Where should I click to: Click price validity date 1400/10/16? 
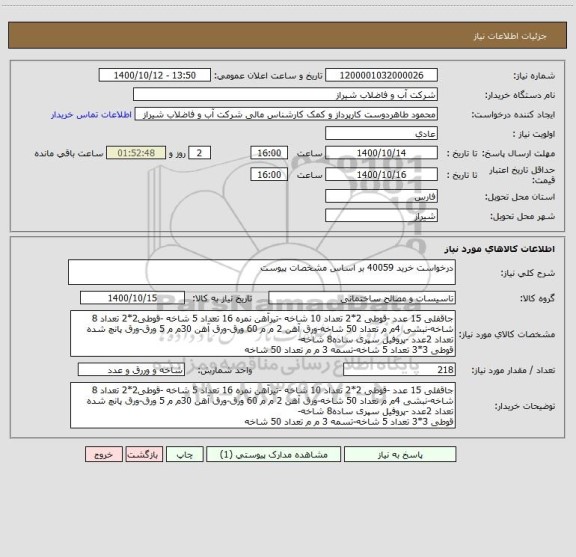tap(381, 175)
